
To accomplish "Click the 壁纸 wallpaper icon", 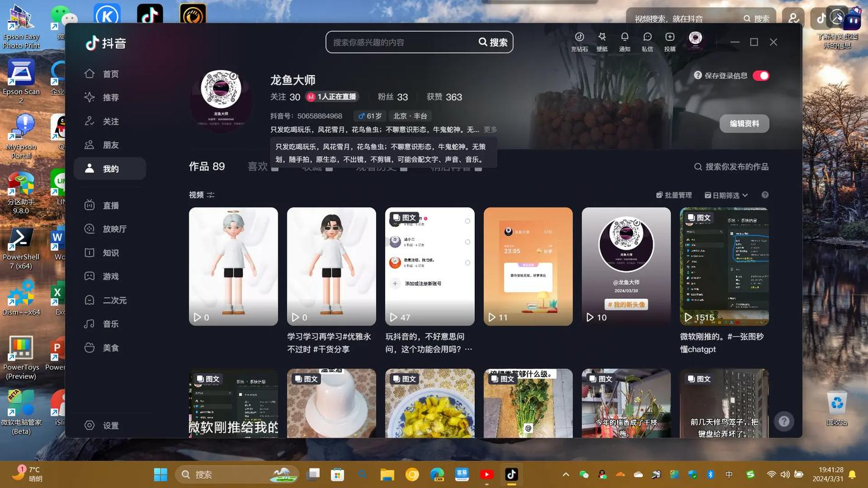I will 602,37.
